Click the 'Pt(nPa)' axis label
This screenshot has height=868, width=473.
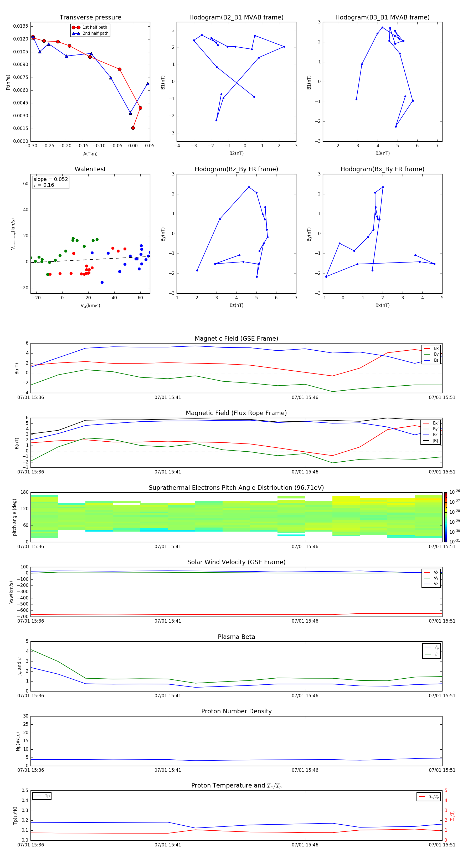(x=8, y=82)
